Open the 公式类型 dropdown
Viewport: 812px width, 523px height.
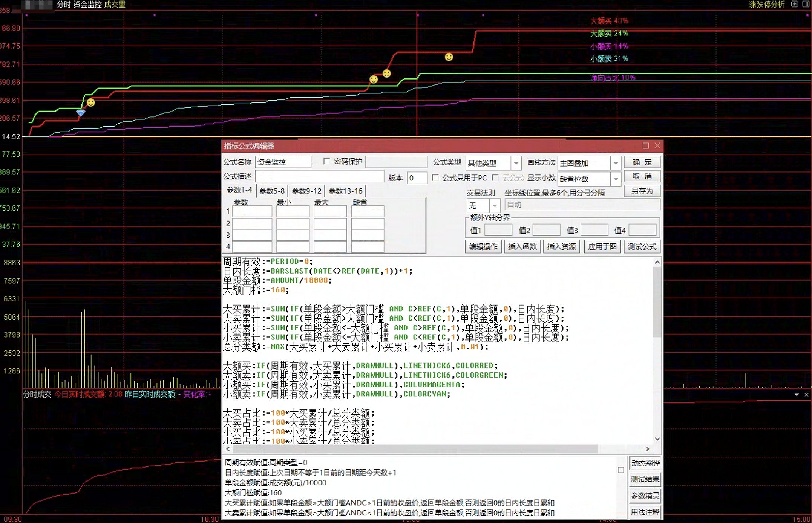516,163
